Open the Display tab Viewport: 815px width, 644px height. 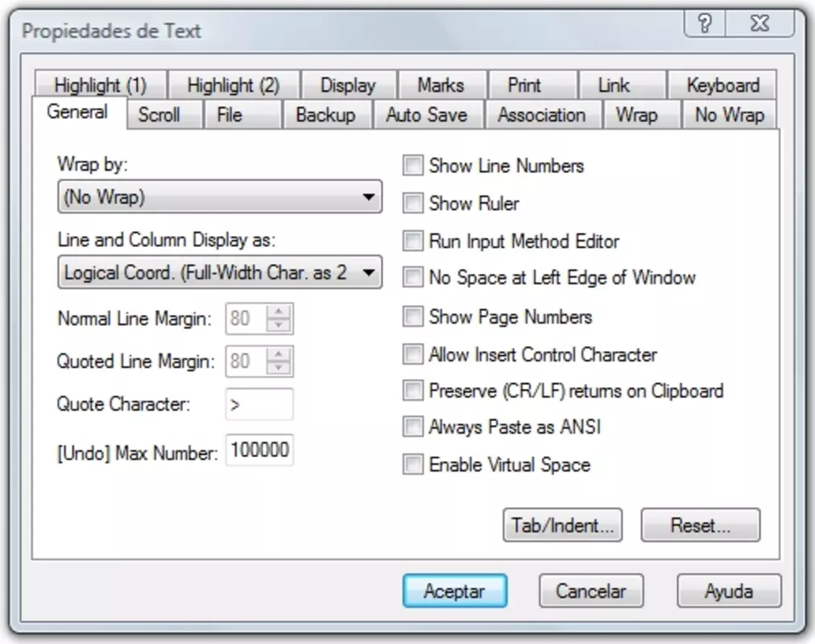(x=348, y=85)
